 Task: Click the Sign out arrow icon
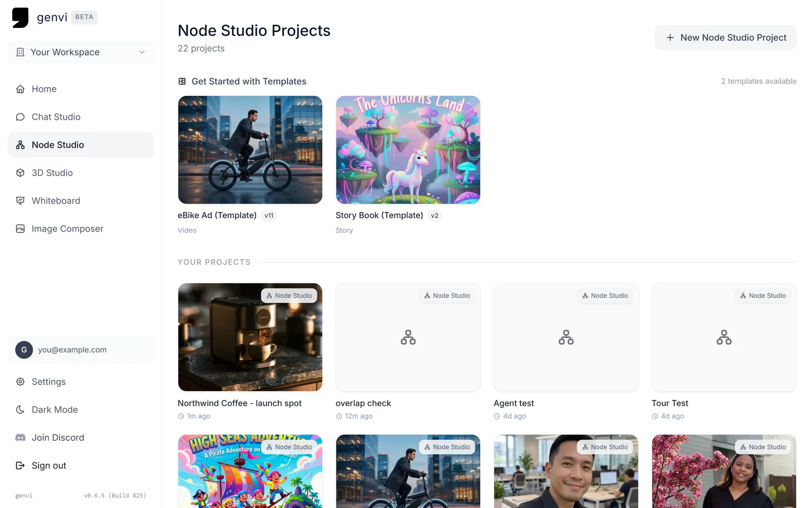tap(20, 465)
